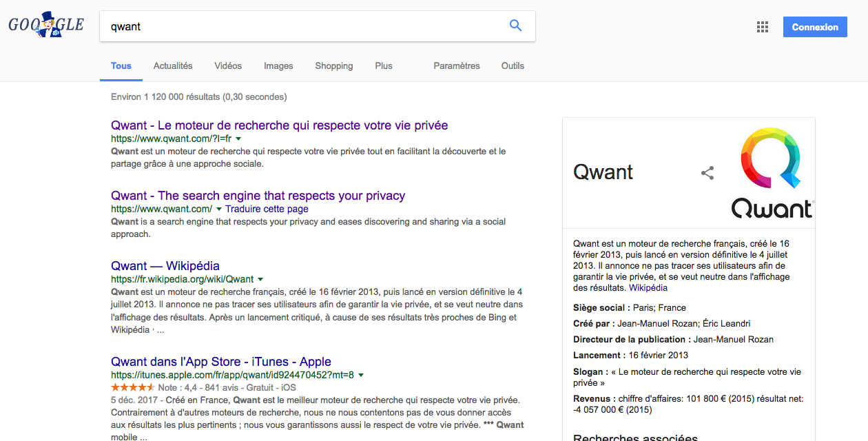The height and width of the screenshot is (441, 868).
Task: Open Paramètres search settings
Action: click(457, 66)
